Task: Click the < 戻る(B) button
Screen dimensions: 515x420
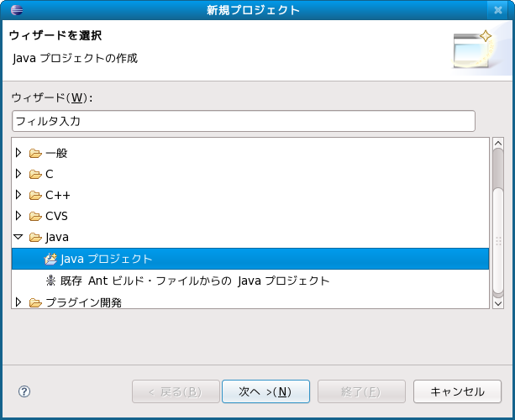Action: pos(176,391)
